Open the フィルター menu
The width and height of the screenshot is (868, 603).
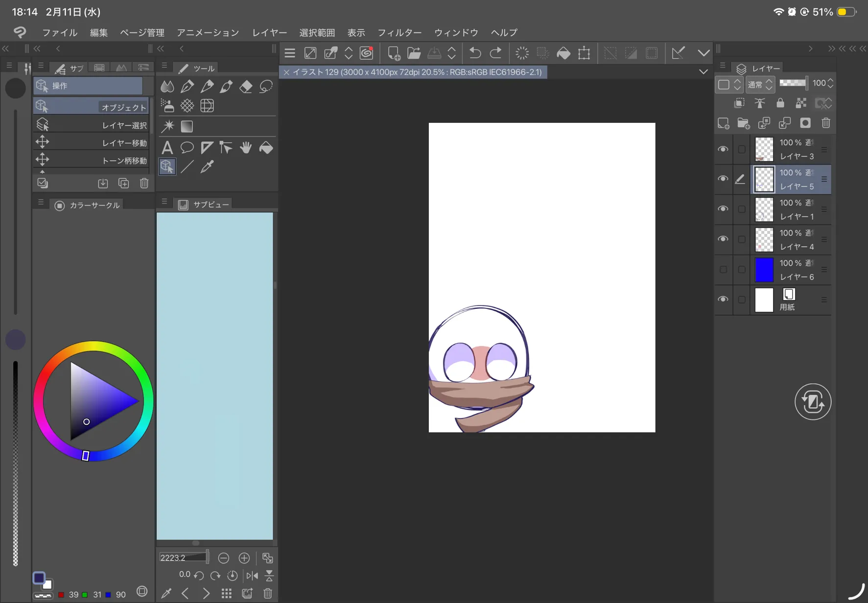[399, 32]
